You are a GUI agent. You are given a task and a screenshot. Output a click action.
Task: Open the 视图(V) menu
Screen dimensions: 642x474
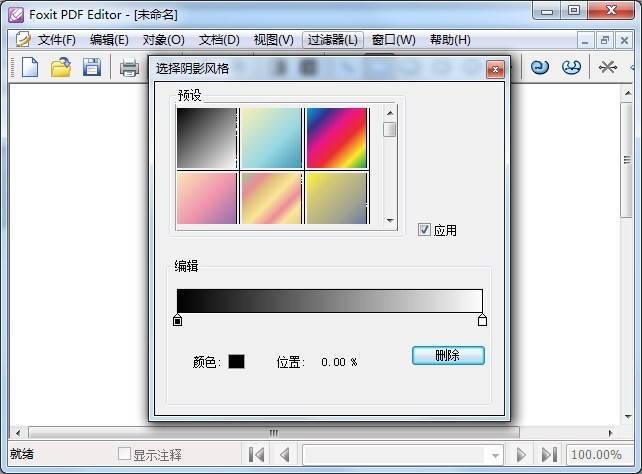point(274,40)
